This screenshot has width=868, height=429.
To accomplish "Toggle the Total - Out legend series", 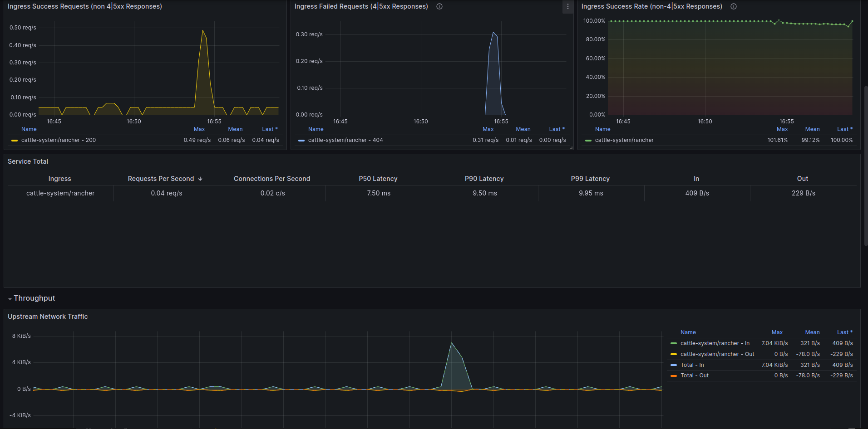I will pos(695,375).
